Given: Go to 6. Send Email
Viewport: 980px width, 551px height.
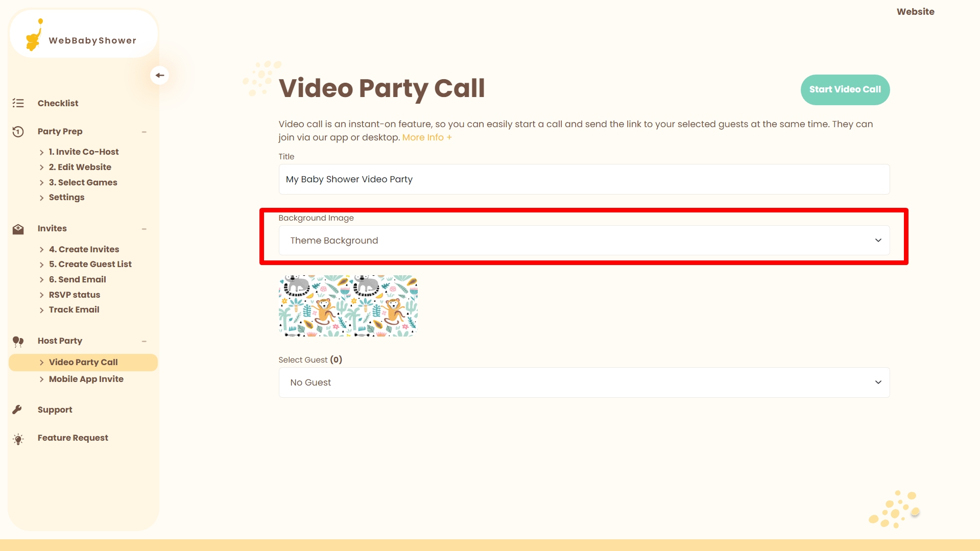Looking at the screenshot, I should click(x=78, y=279).
